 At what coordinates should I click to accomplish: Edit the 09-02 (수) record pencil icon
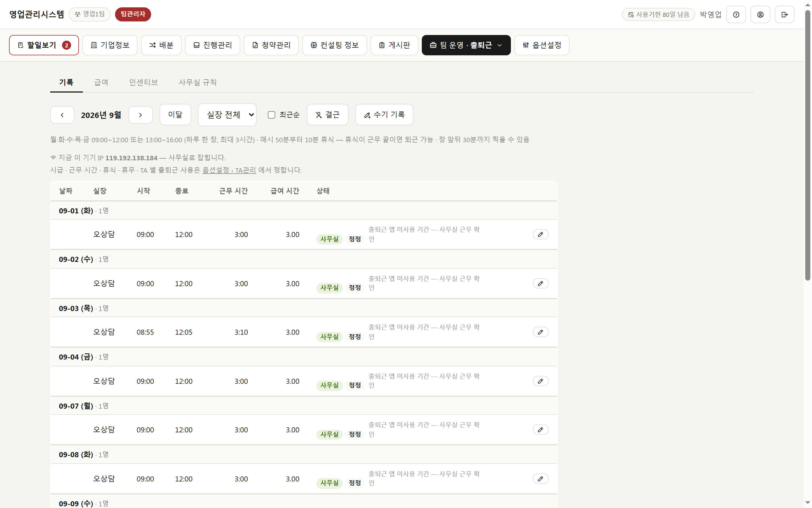click(540, 283)
